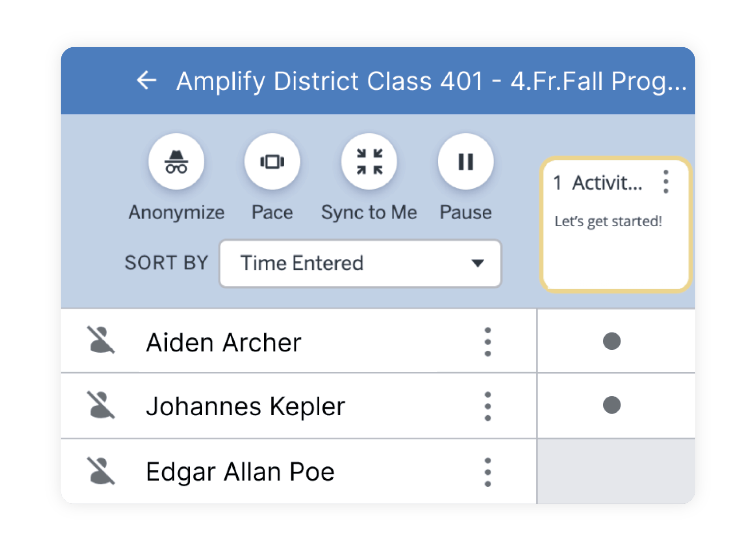756x551 pixels.
Task: Click the Anonymize incognito icon
Action: coord(176,161)
